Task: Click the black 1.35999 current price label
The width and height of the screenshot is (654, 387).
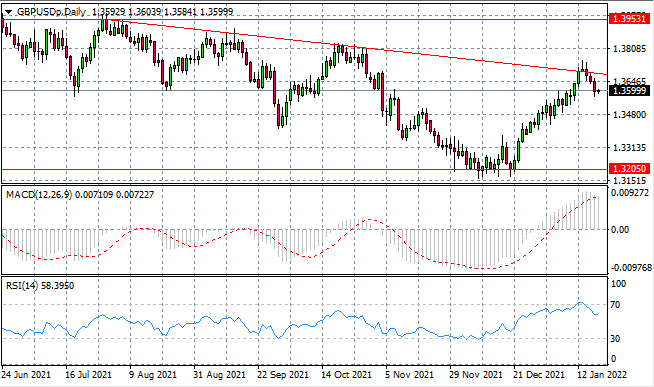Action: 629,90
